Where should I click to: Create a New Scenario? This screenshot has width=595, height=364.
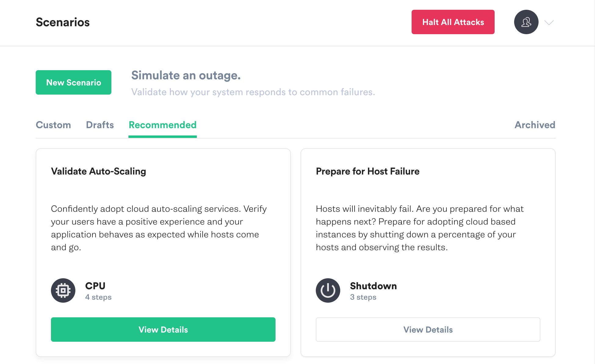(x=74, y=82)
